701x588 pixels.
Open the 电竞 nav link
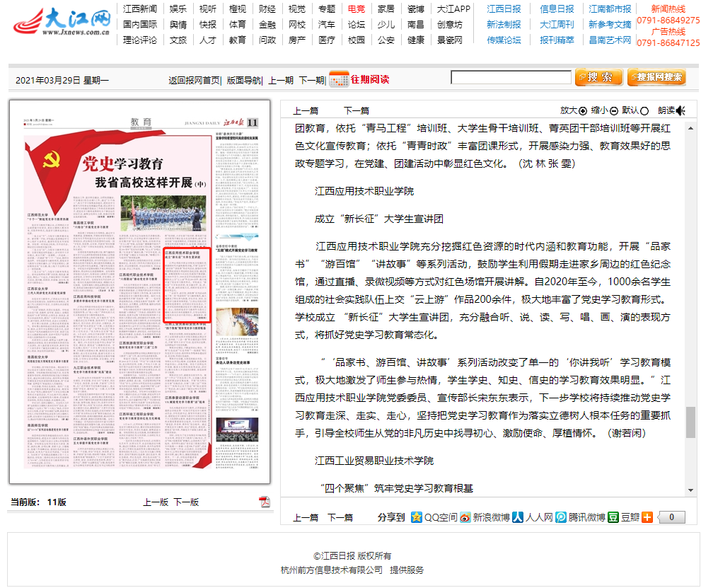(357, 9)
